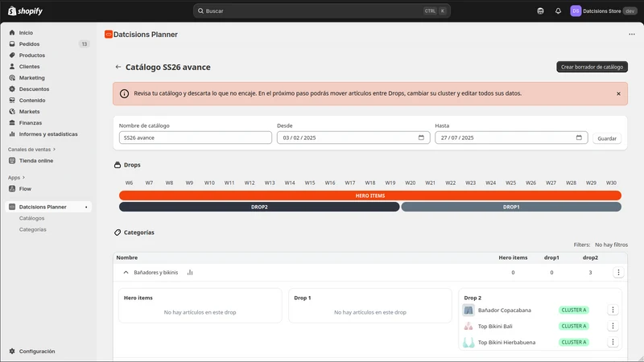Edit the Hasta date field
The height and width of the screenshot is (362, 644).
(x=511, y=138)
